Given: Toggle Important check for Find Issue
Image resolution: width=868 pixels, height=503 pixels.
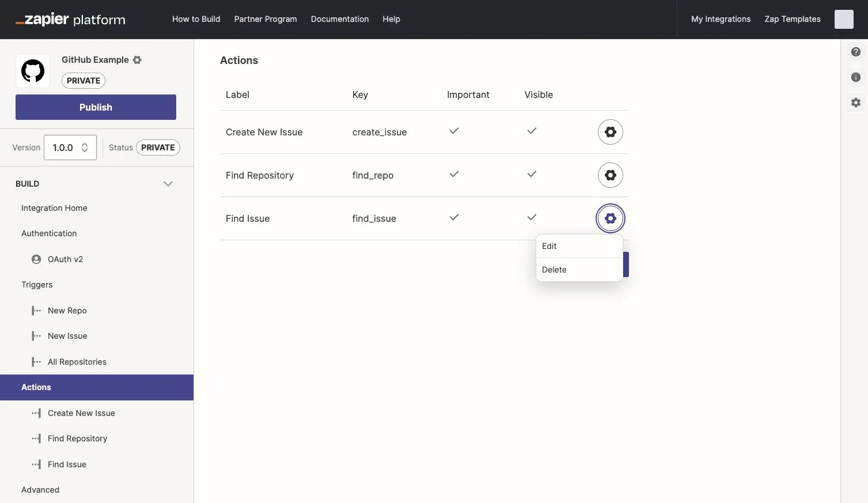Looking at the screenshot, I should point(454,217).
